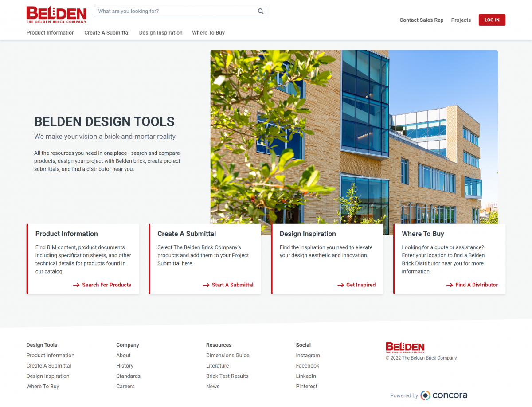Click Contact Sales Rep link
Screen dimensions: 532x407
[421, 20]
